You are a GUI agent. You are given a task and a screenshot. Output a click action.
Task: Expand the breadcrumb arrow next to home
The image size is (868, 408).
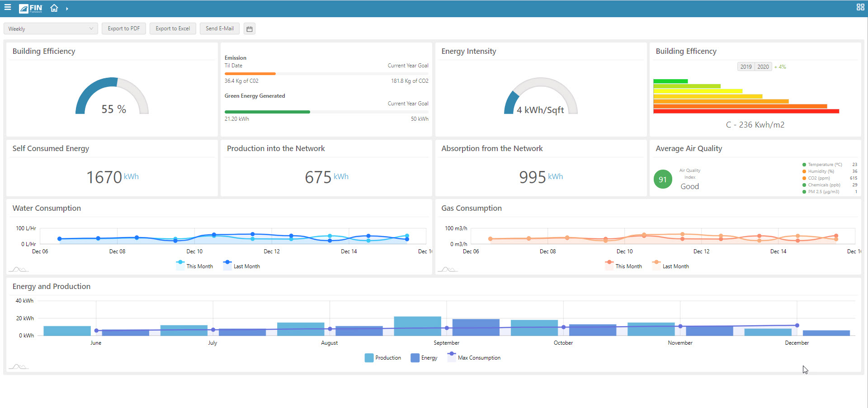coord(67,9)
